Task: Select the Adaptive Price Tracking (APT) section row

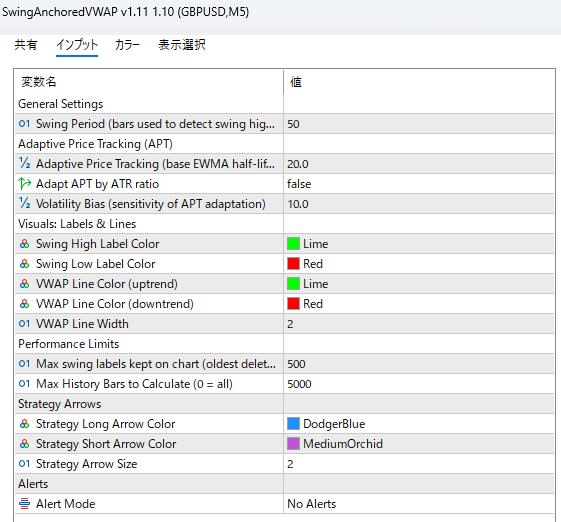Action: point(284,144)
